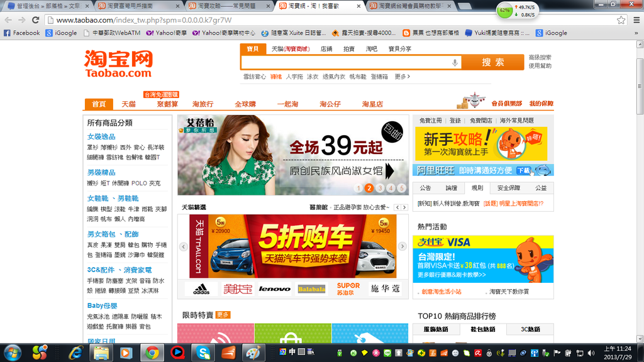Open the 天貓 navigation tab
The image size is (644, 362).
128,104
